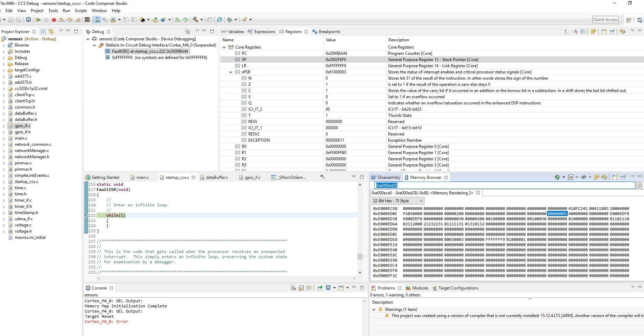Screen dimensions: 644x336
Task: Pin the Memory Browser view
Action: (x=623, y=177)
